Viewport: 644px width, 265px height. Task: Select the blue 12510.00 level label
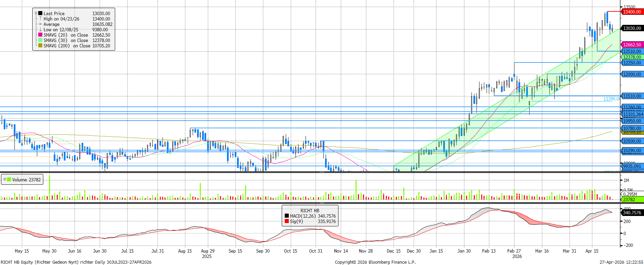coord(632,51)
